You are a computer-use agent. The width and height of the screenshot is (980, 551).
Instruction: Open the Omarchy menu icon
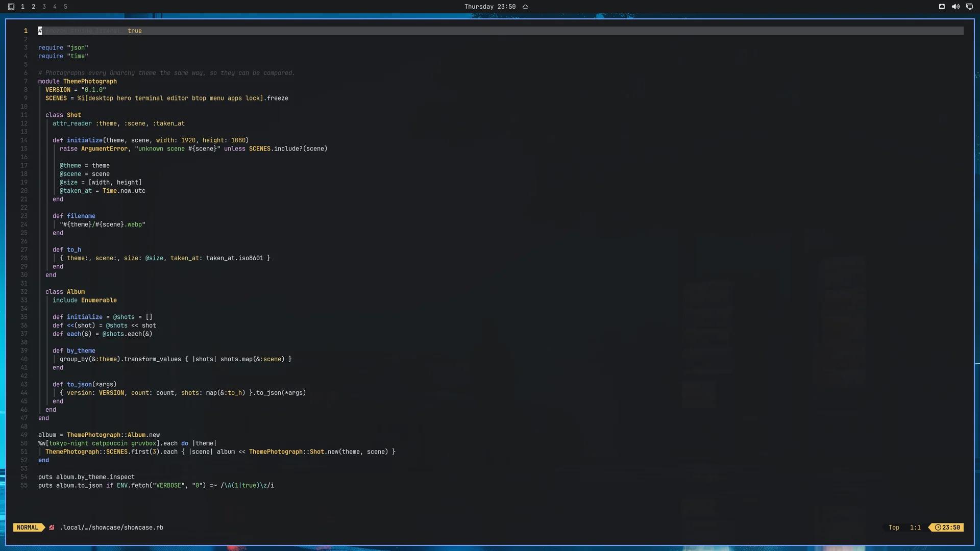point(11,7)
